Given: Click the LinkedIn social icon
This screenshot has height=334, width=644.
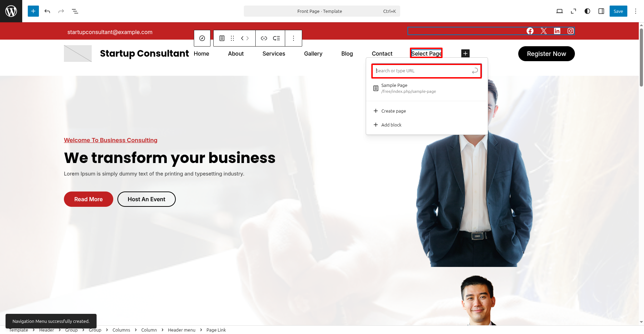Looking at the screenshot, I should [557, 31].
